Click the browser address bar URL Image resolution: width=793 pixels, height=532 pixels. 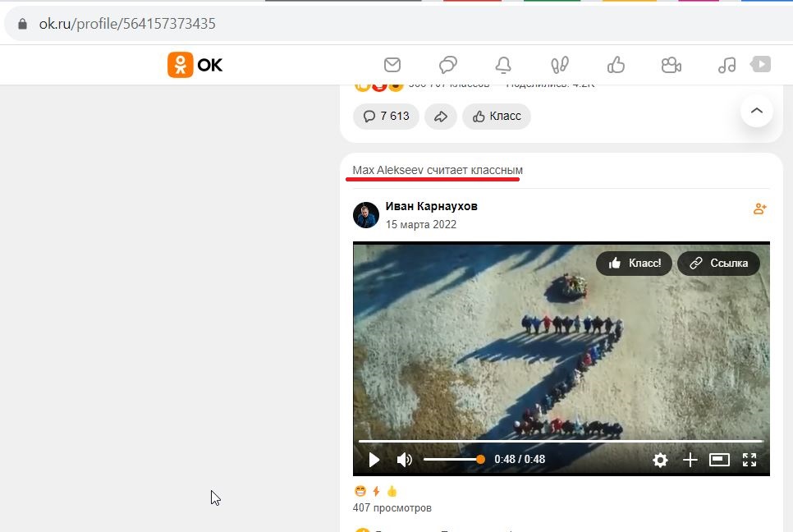click(127, 24)
